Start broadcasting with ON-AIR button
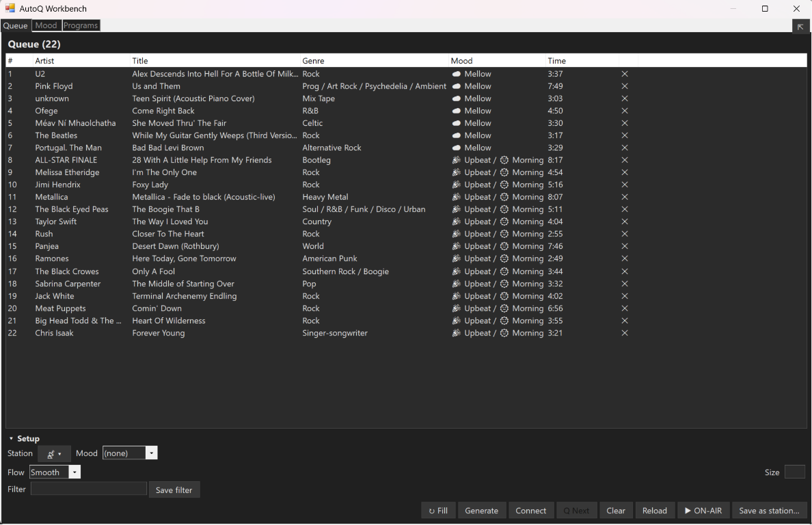This screenshot has height=525, width=812. 703,511
